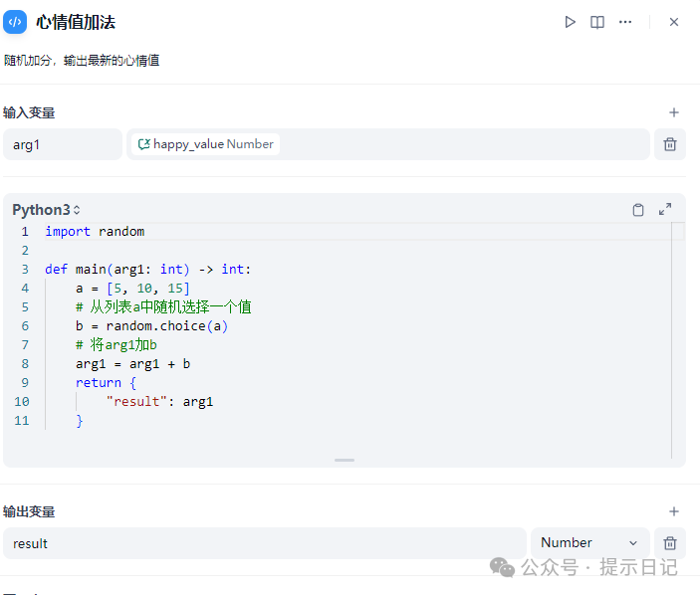Image resolution: width=700 pixels, height=595 pixels.
Task: Edit the description 随机加分，输出最新的心情值
Action: 82,61
